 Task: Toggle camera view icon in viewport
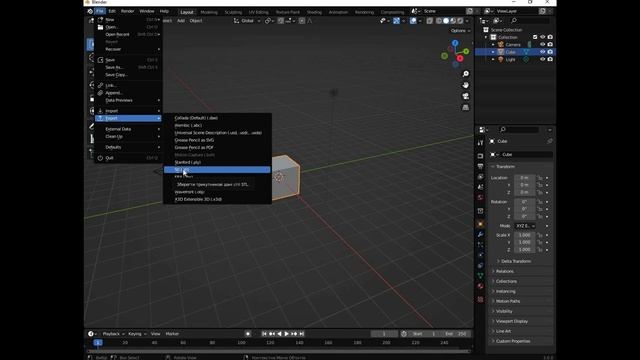point(466,96)
